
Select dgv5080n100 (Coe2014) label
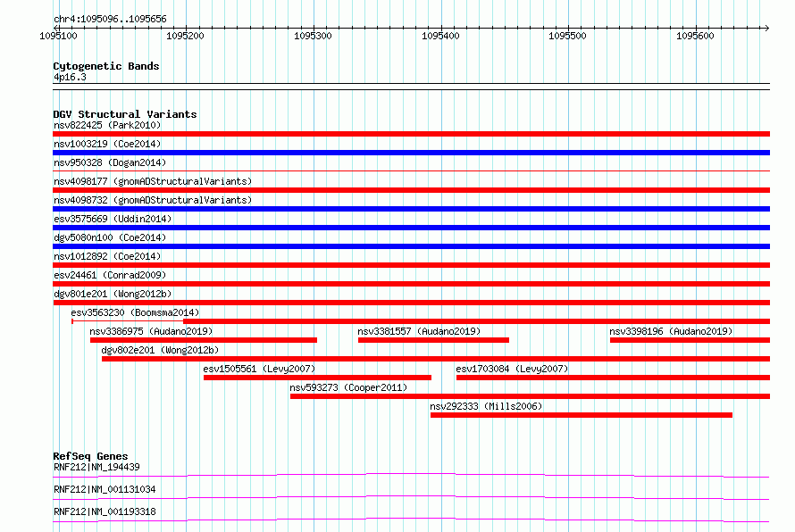tap(110, 237)
